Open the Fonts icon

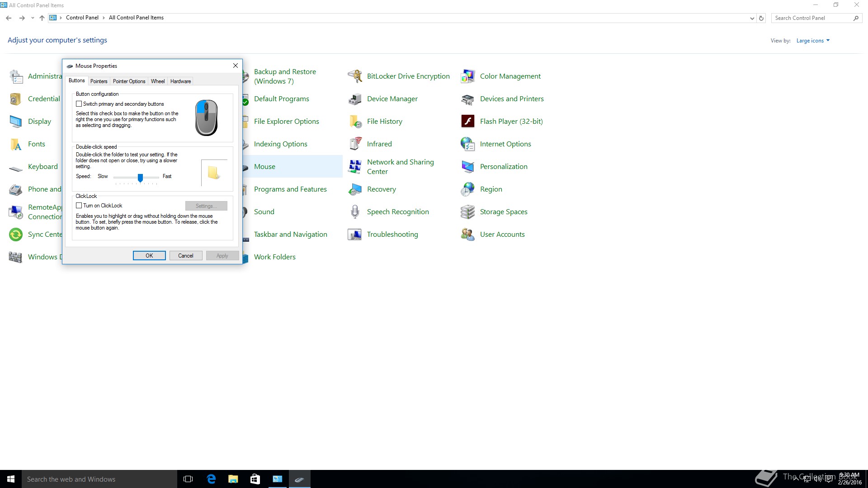16,144
